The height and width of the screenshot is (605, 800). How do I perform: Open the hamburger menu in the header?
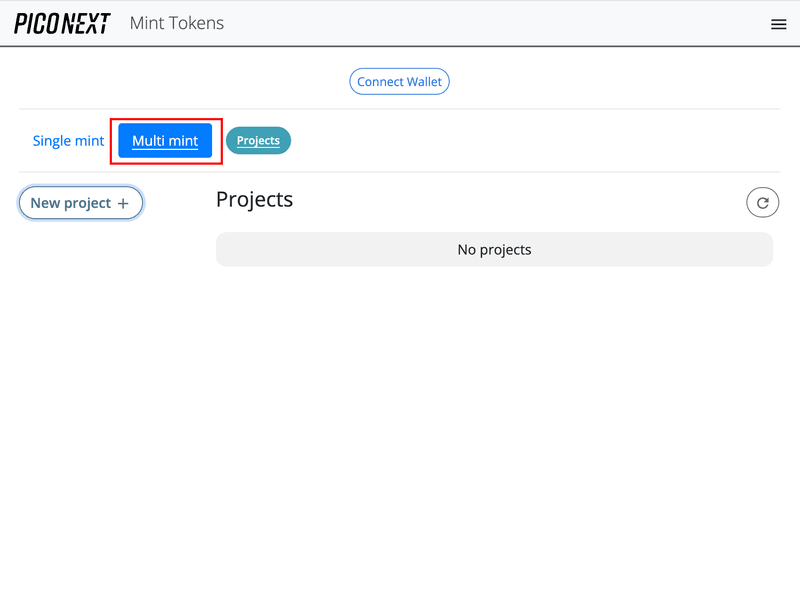tap(778, 24)
